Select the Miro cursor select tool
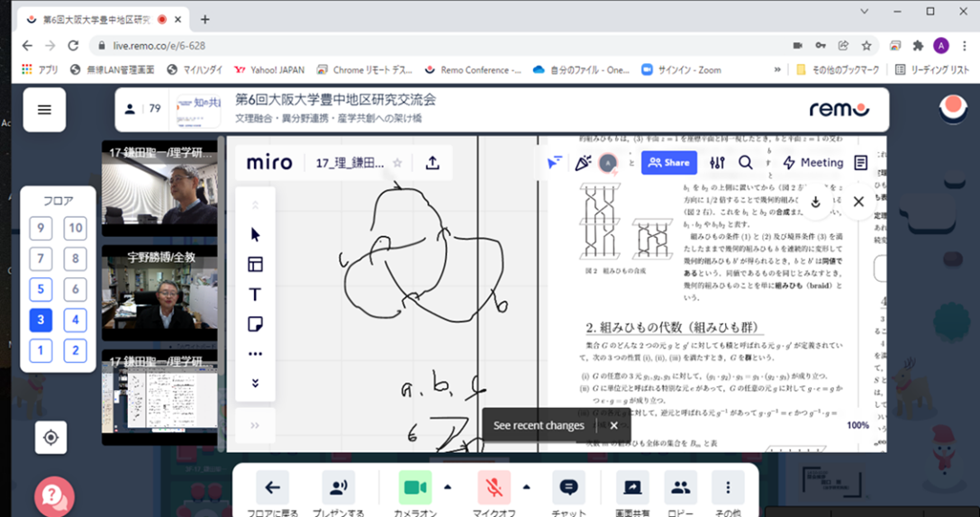Viewport: 980px width, 517px height. (255, 234)
